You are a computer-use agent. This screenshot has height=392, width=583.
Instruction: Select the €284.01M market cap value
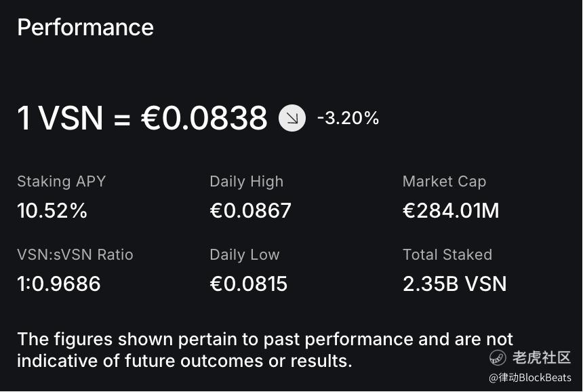coord(451,211)
